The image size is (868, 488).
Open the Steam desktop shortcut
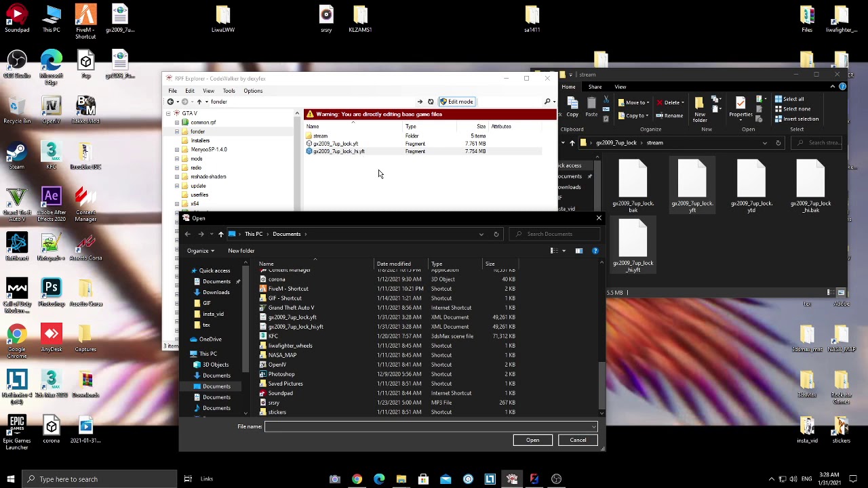pos(17,156)
